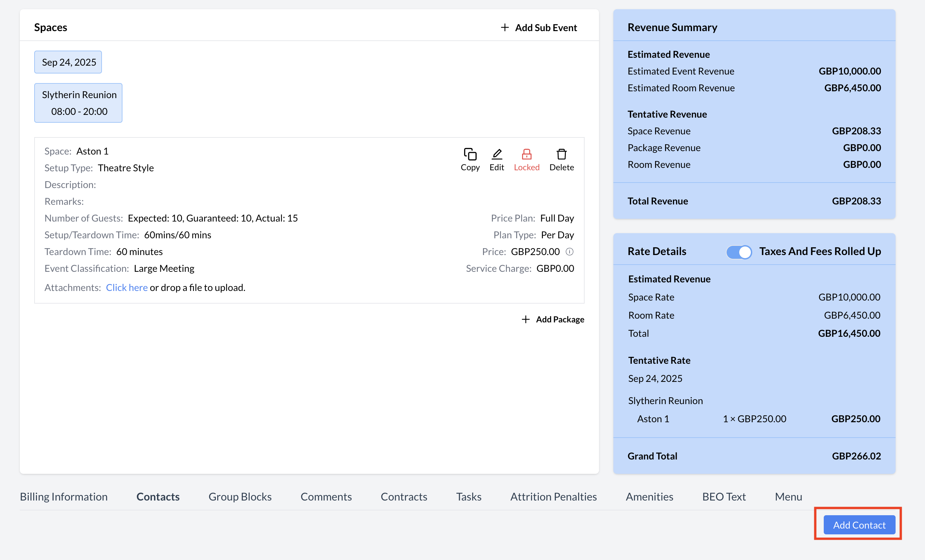Click the 'Click here' attachment upload link

point(127,288)
